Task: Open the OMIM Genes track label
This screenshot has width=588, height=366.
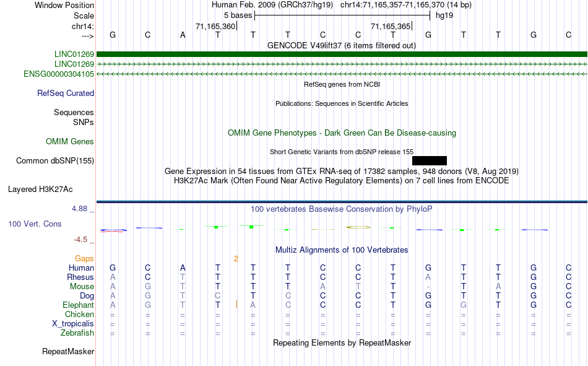Action: click(x=70, y=142)
